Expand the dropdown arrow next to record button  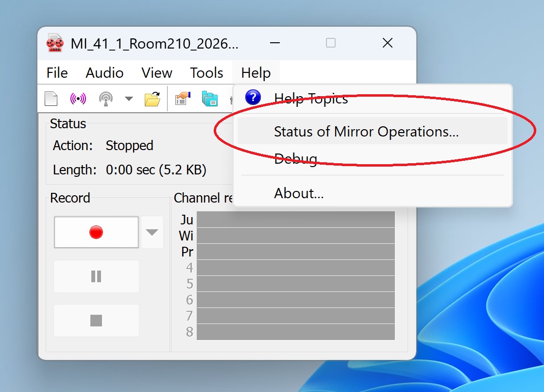click(x=152, y=232)
